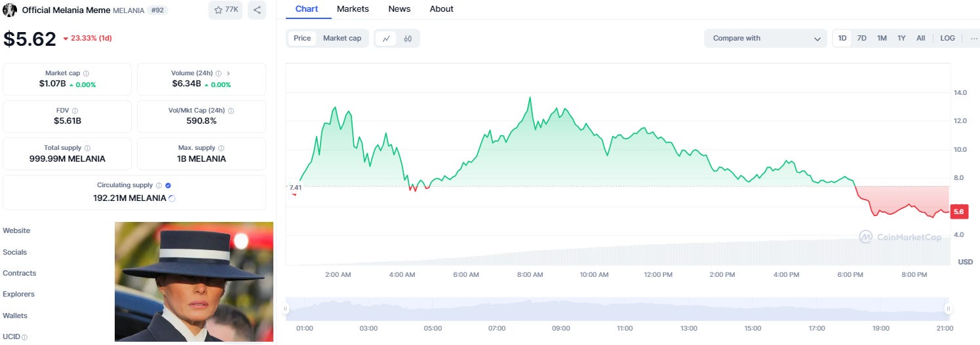Expand Volume (24h) details with chevron
The height and width of the screenshot is (345, 980).
point(228,73)
